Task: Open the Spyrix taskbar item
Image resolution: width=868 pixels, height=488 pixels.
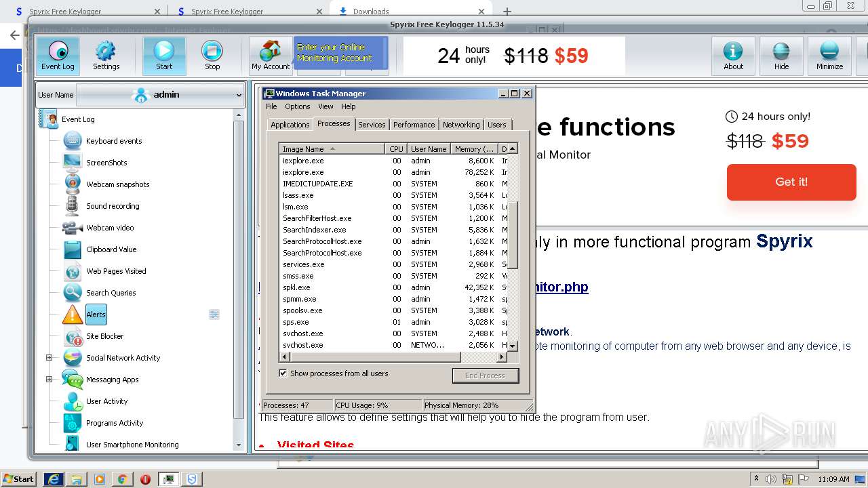Action: click(x=191, y=479)
